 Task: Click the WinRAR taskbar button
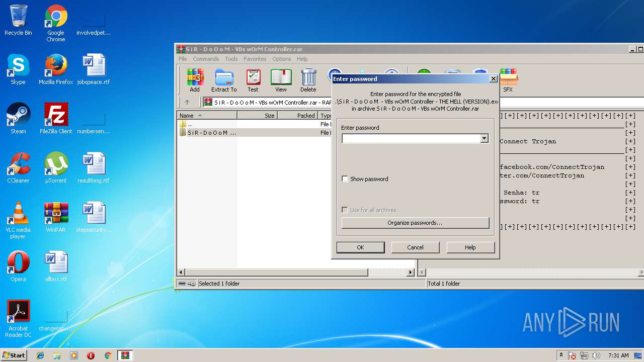coord(125,355)
